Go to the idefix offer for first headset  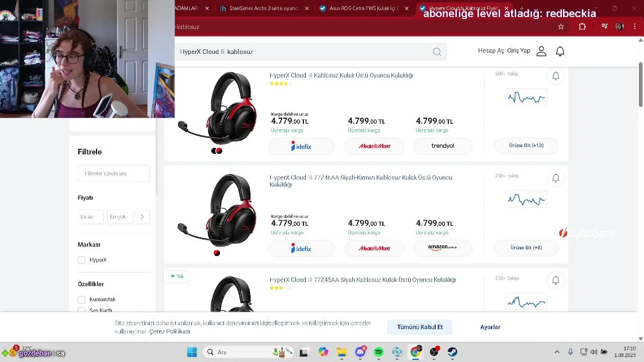[x=301, y=146]
